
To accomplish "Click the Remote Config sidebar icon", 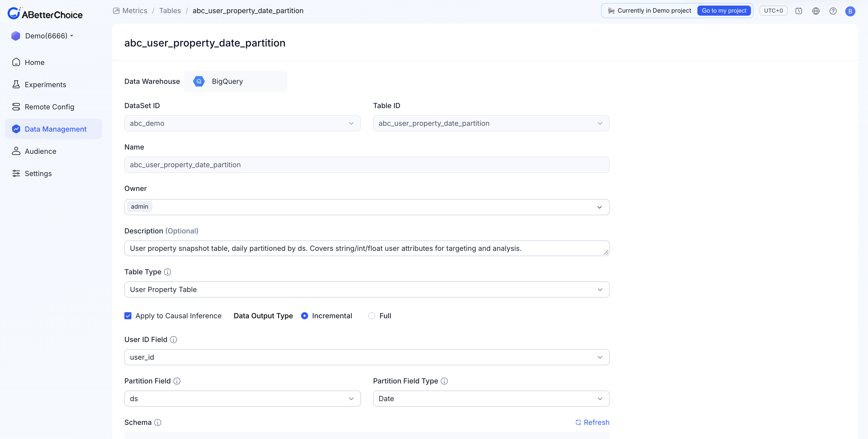I will coord(16,107).
